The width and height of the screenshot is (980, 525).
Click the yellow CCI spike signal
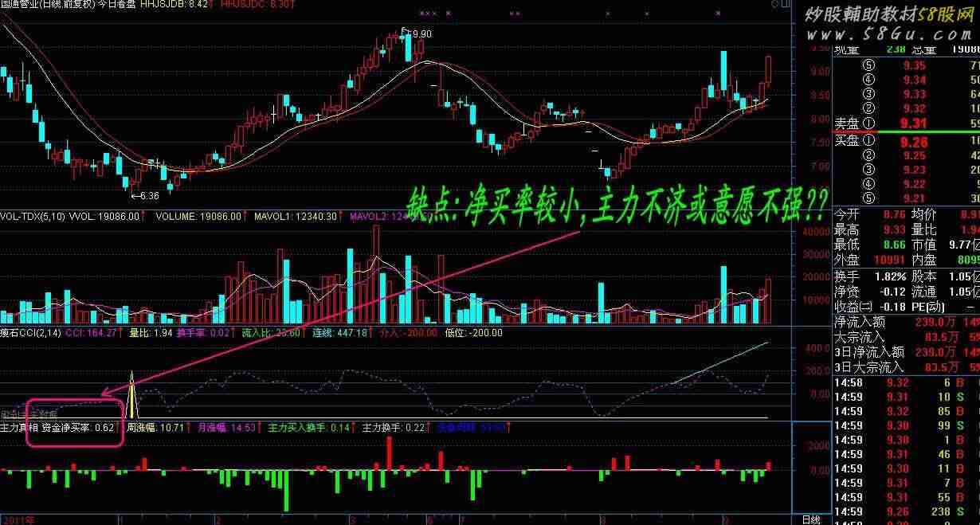(x=132, y=394)
